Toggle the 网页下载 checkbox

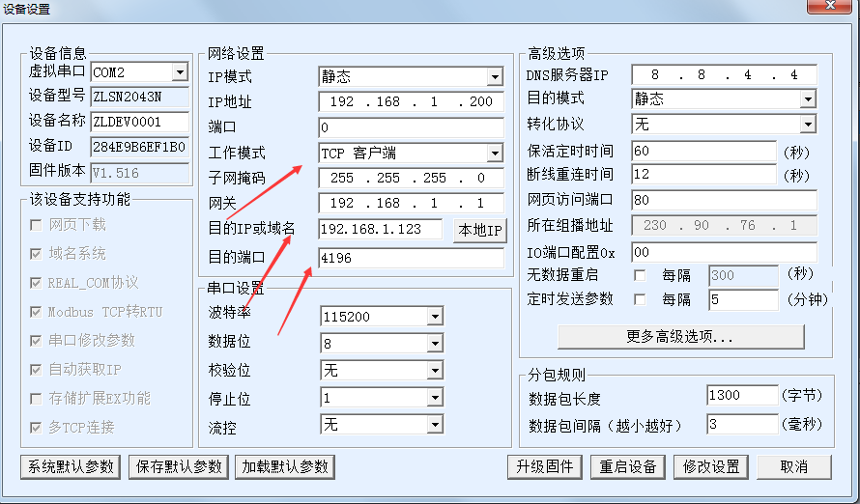click(37, 225)
